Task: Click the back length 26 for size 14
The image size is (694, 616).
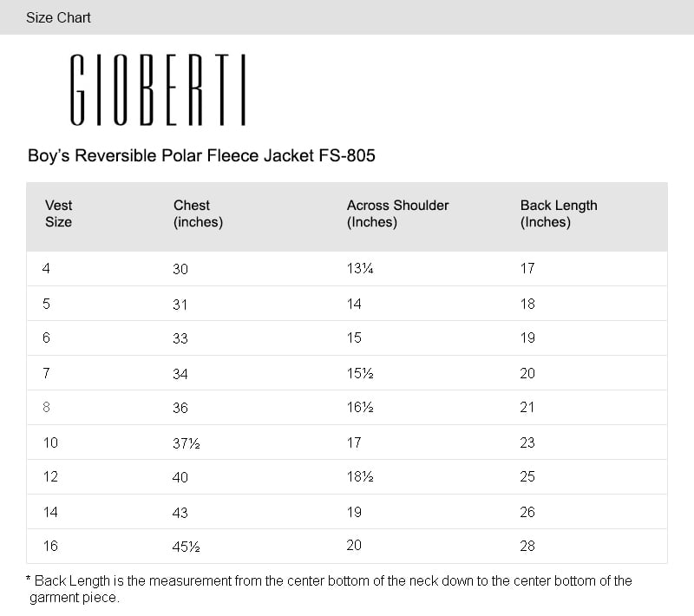Action: coord(527,512)
